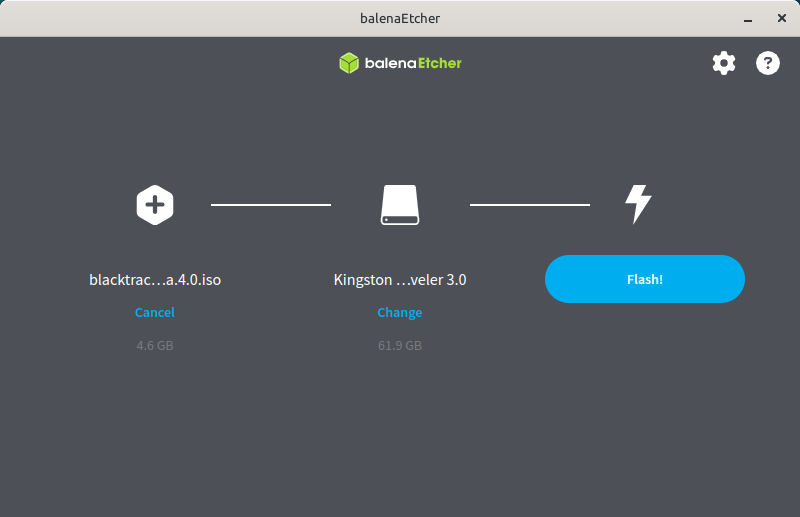Click the Kingston …veler 3.0 drive name
800x517 pixels.
point(400,280)
